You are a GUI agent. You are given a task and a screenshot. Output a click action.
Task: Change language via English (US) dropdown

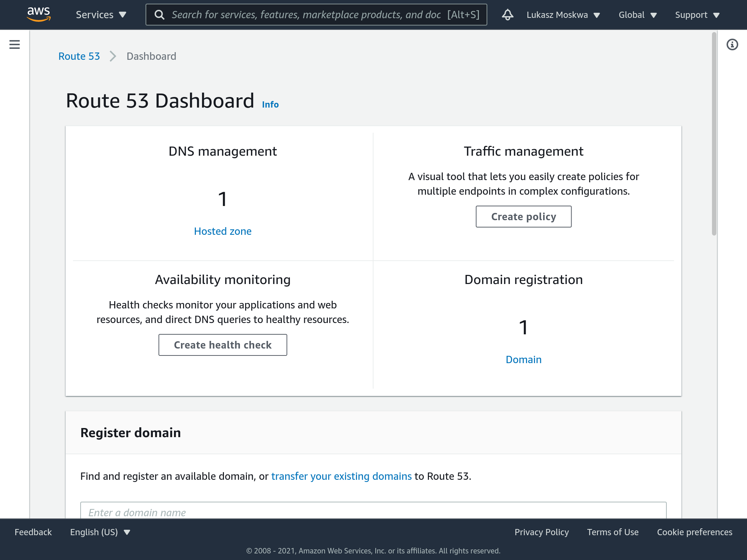tap(100, 532)
